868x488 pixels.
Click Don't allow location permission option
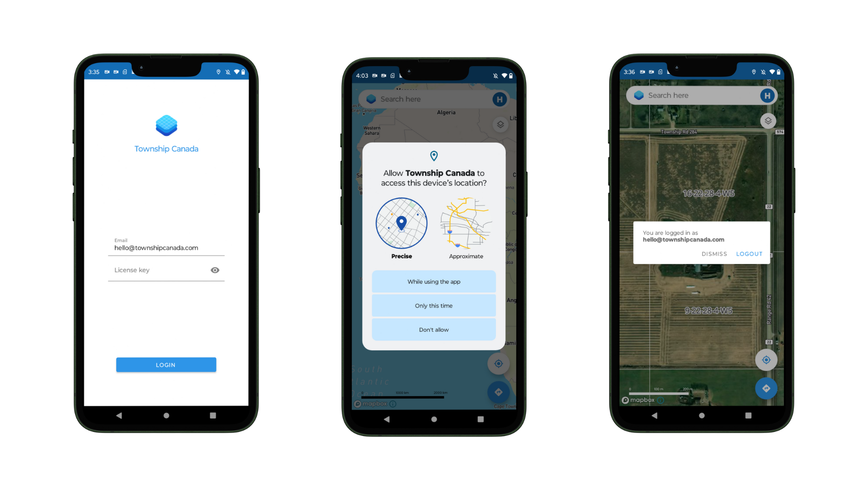[x=434, y=329]
